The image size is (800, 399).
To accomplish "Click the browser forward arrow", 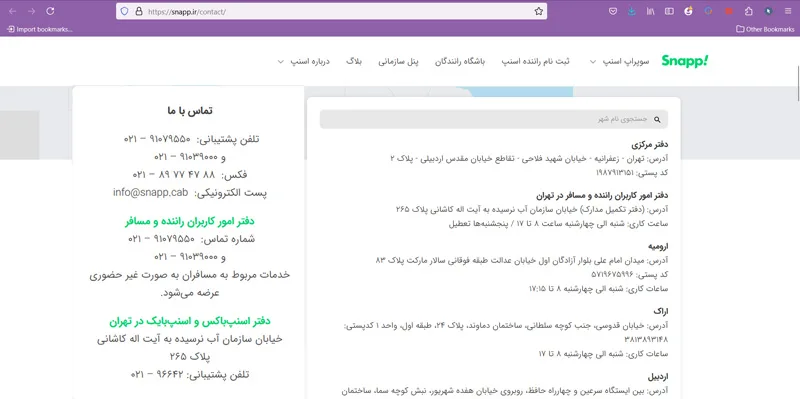I will [31, 11].
